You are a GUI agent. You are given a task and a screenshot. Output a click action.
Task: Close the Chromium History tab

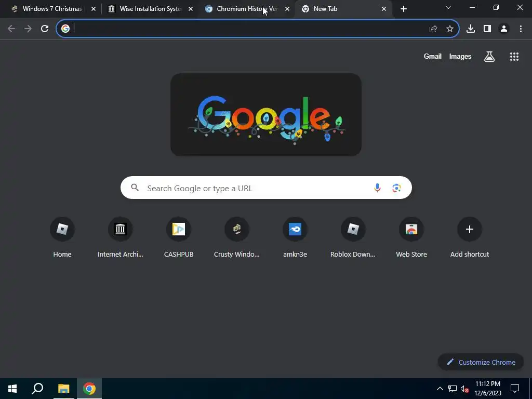point(287,9)
